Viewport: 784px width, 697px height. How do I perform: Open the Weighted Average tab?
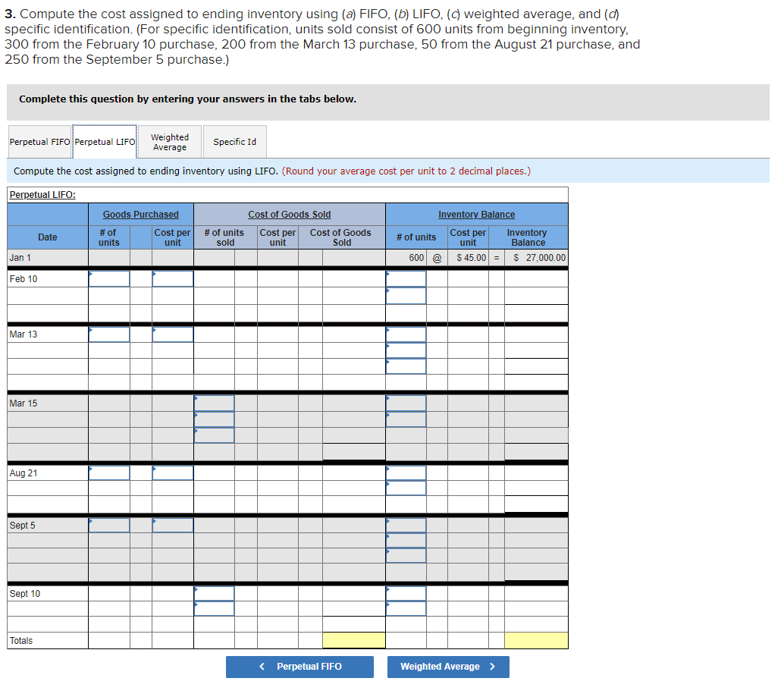click(x=169, y=141)
